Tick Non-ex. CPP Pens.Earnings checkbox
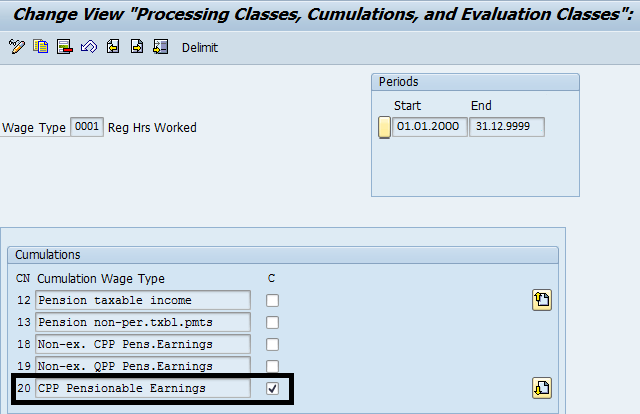The image size is (640, 414). [272, 345]
